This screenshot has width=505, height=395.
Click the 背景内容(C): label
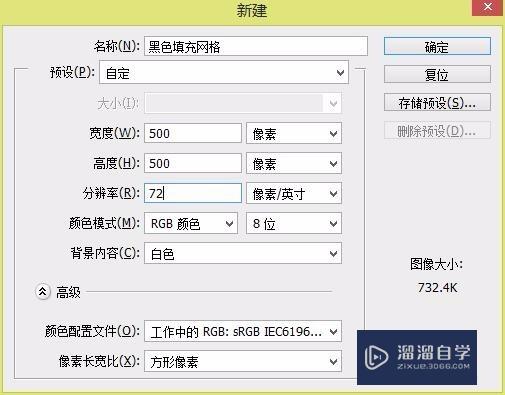[105, 253]
